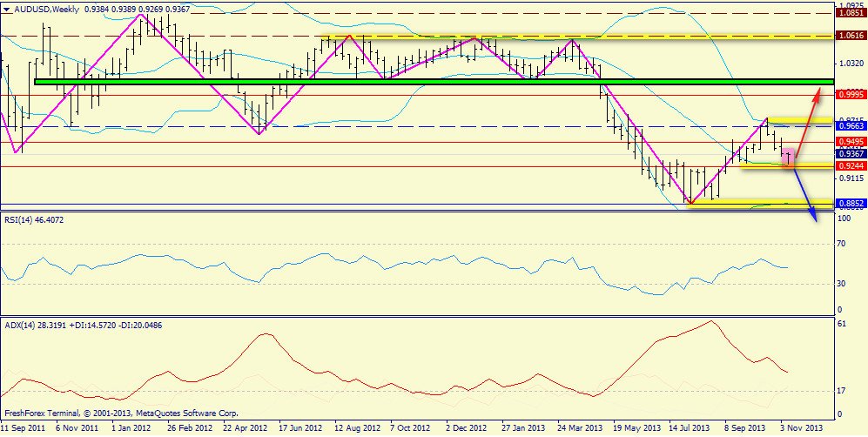Image resolution: width=868 pixels, height=437 pixels.
Task: Click the 2 Dec 2012 date marker
Action: tap(468, 428)
